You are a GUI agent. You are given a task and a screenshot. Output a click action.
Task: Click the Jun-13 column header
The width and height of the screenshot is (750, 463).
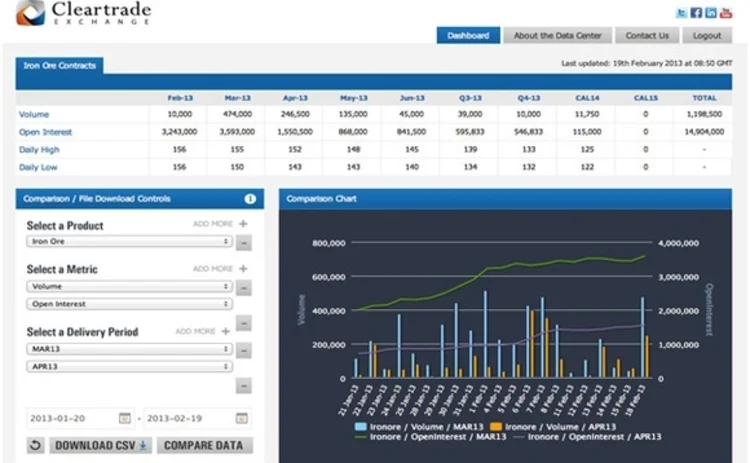[412, 98]
